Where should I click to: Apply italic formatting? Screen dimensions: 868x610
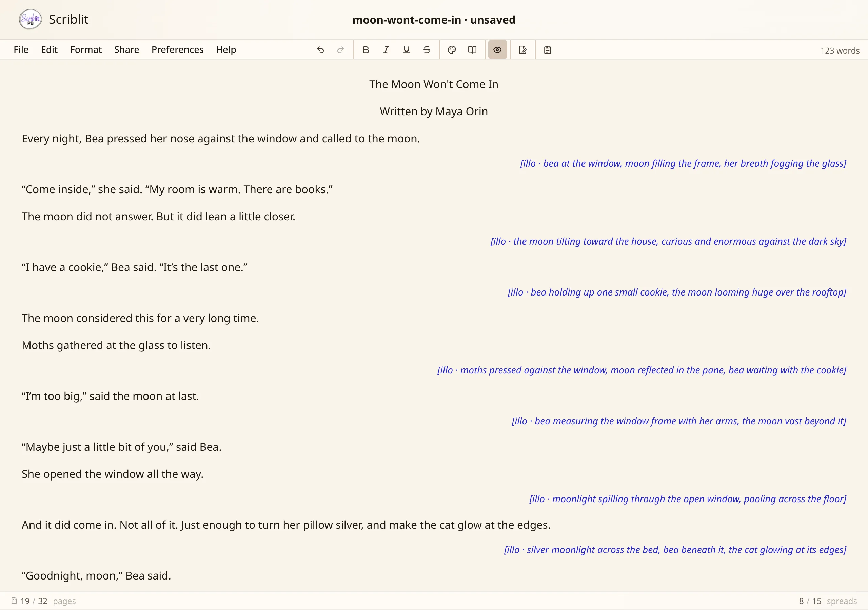(x=386, y=50)
